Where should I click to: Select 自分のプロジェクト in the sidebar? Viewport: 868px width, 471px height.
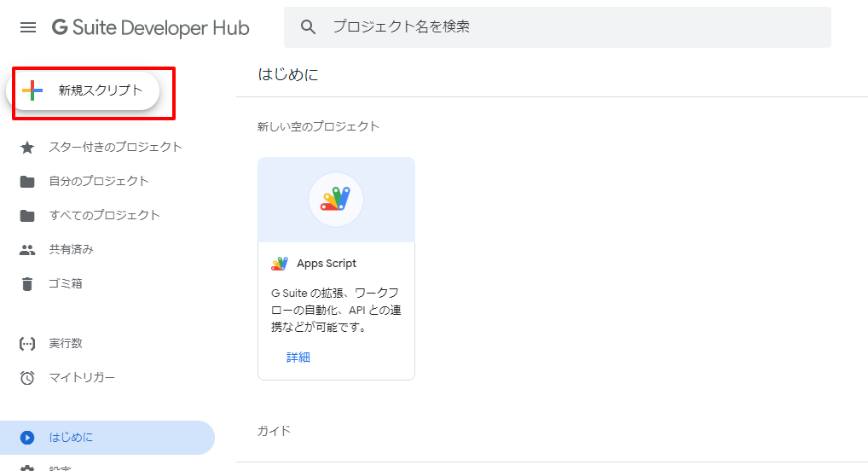click(99, 182)
